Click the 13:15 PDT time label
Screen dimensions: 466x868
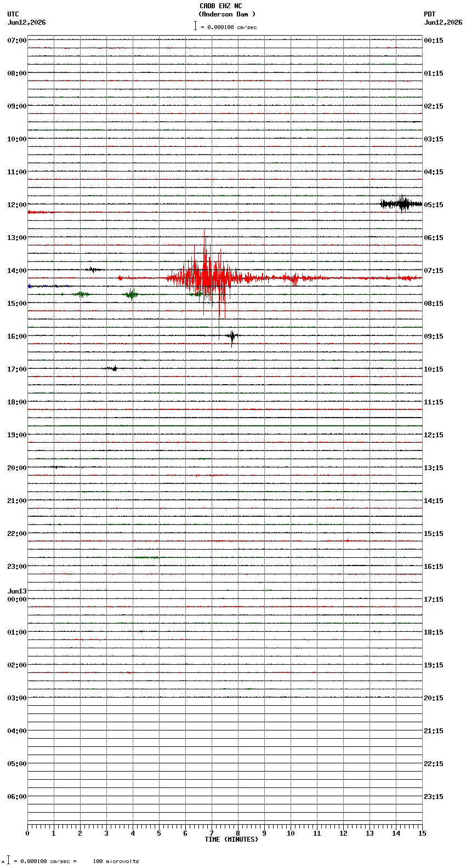(x=434, y=468)
